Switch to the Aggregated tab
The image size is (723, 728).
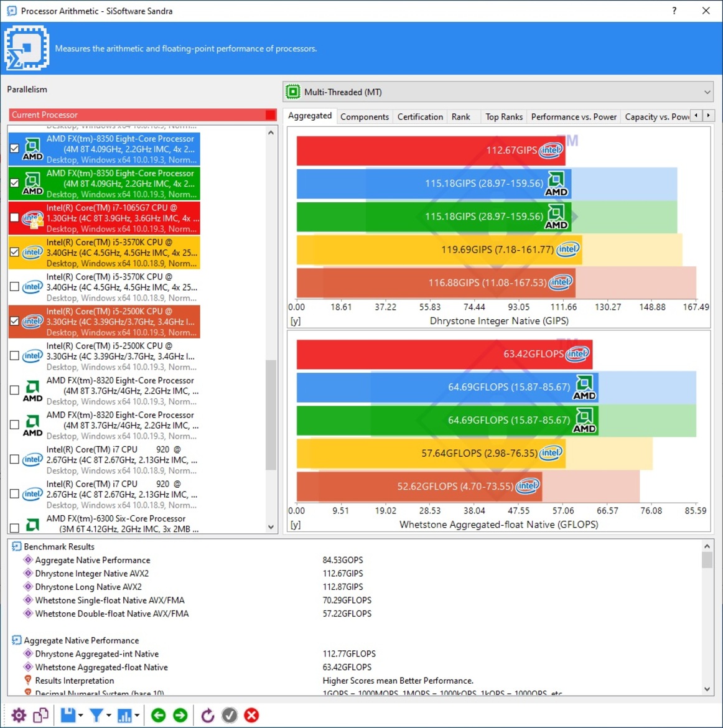pos(310,116)
